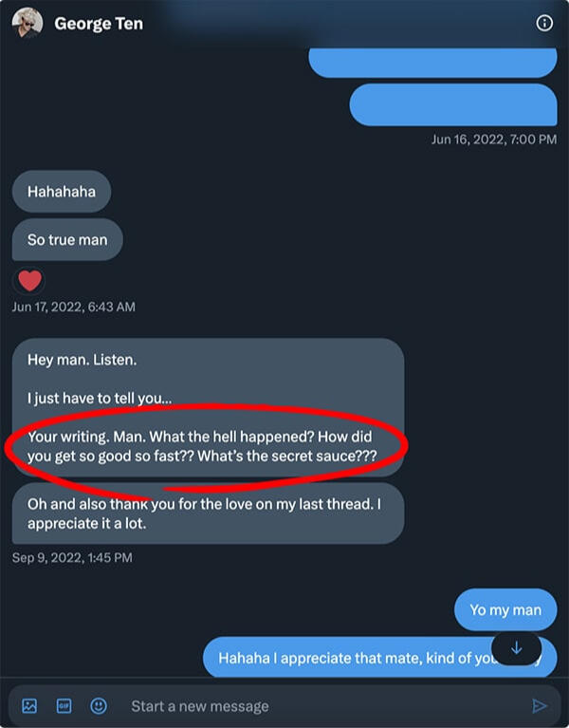Viewport: 569px width, 728px height.
Task: Select the topmost blue sent message bubble
Action: tap(432, 62)
